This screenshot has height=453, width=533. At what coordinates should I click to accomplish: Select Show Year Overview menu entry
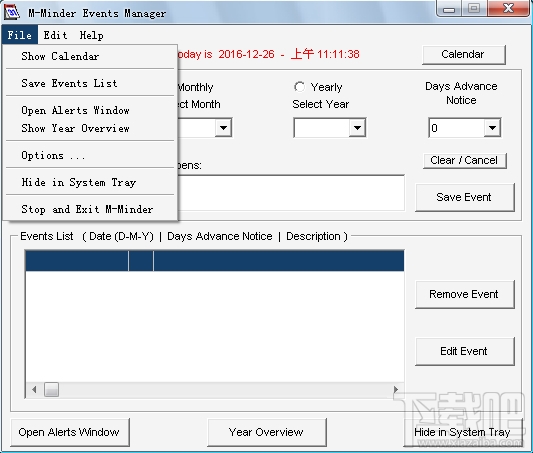[90, 128]
